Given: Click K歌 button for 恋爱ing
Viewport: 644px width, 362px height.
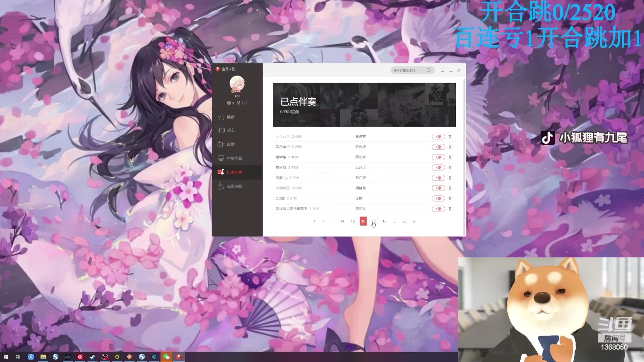Looking at the screenshot, I should [438, 178].
